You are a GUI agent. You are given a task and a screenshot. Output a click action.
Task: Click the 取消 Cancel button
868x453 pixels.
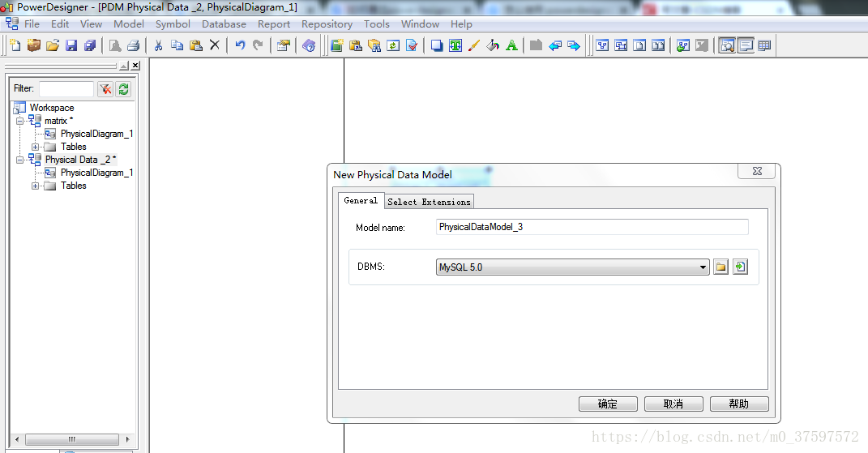(x=673, y=404)
